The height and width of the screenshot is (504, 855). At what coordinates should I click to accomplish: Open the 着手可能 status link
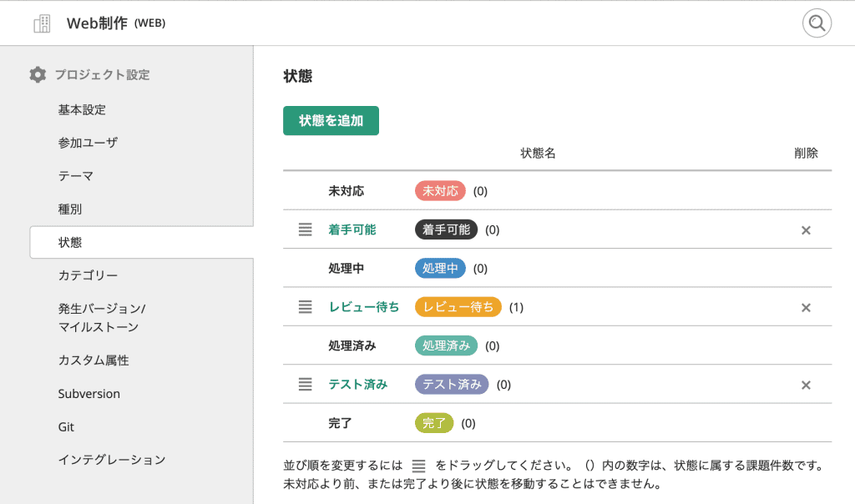click(x=352, y=229)
